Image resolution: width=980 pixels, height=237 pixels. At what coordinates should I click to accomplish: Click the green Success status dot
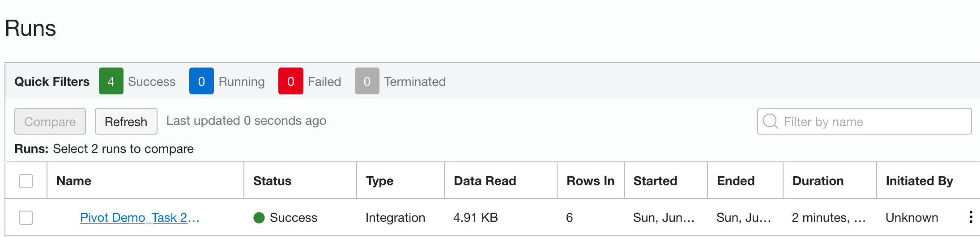coord(259,218)
